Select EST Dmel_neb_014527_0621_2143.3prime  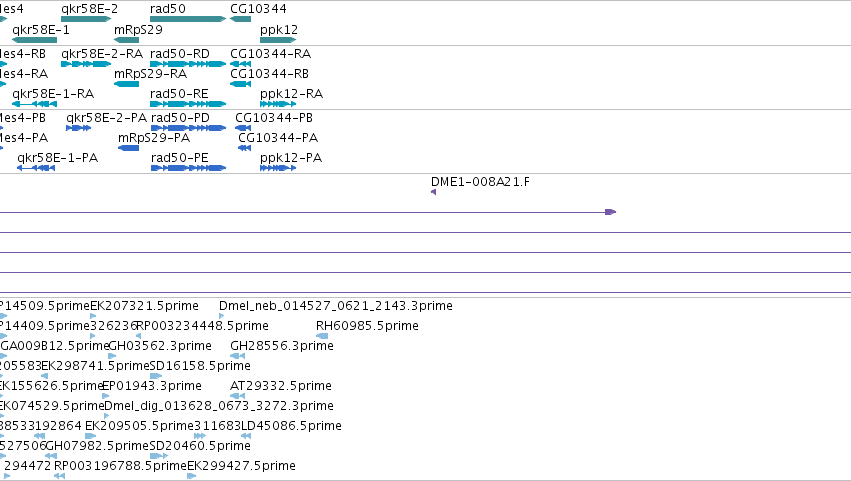pos(221,316)
